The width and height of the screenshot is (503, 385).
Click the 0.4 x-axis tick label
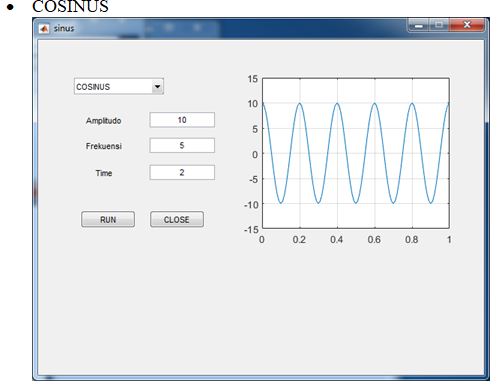336,240
